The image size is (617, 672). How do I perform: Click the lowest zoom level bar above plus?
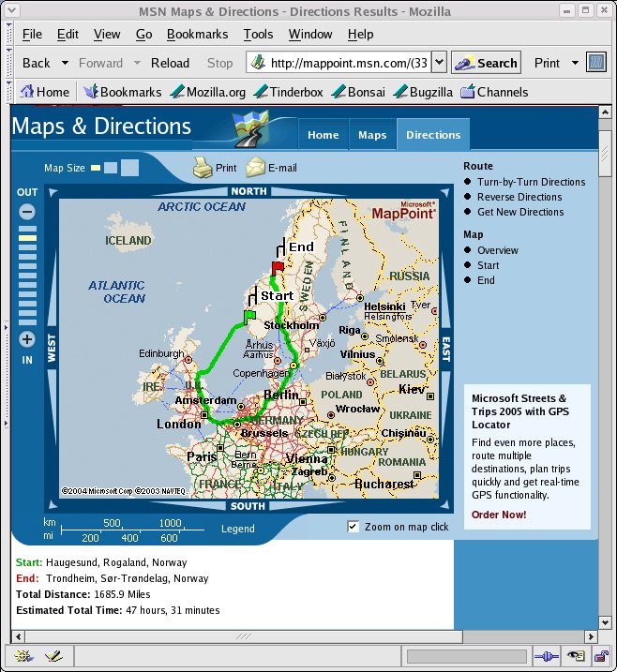point(27,322)
